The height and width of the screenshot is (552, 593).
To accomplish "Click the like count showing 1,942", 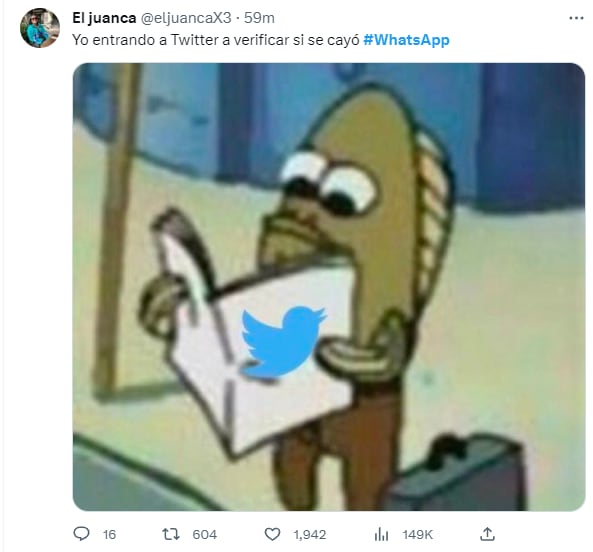I will [x=309, y=535].
